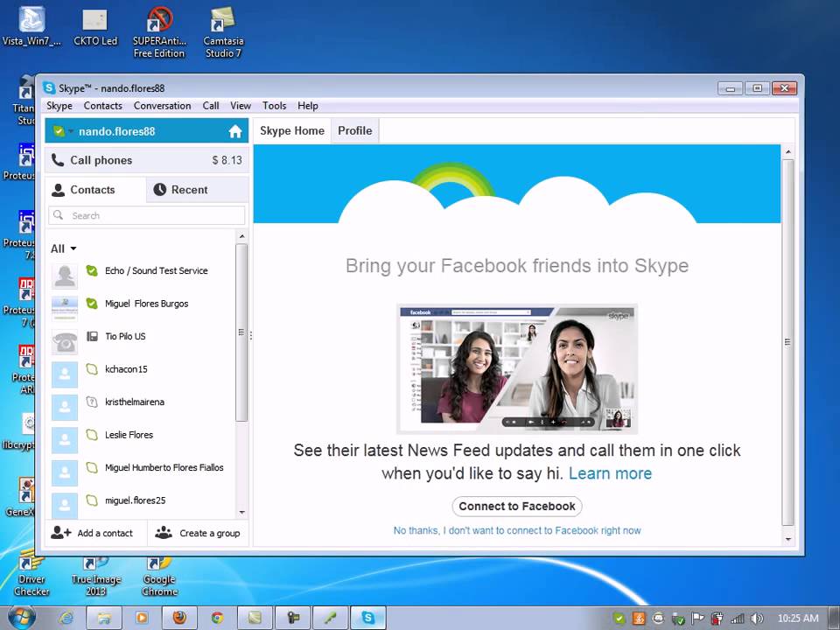840x630 pixels.
Task: Click the Call phones handset icon
Action: coord(58,159)
